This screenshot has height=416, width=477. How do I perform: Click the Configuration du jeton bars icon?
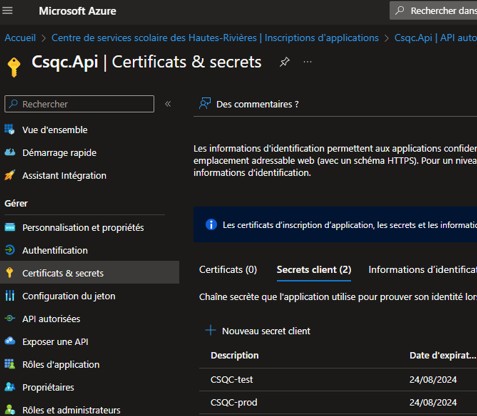[10, 296]
